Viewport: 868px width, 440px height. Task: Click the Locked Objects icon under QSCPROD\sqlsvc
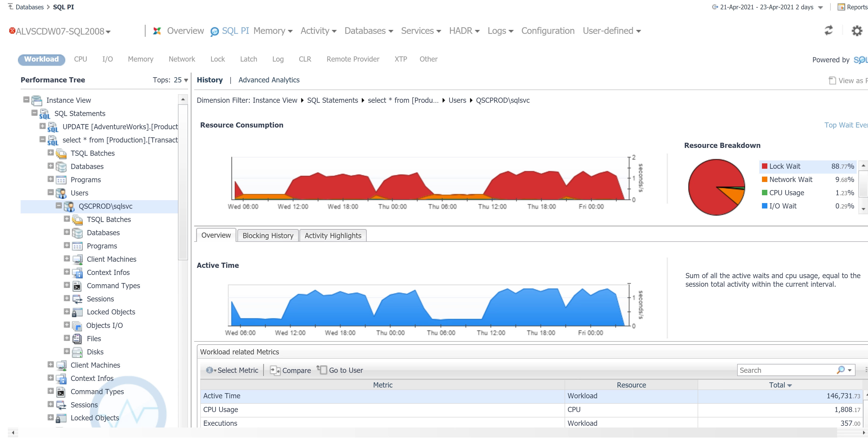pos(77,312)
